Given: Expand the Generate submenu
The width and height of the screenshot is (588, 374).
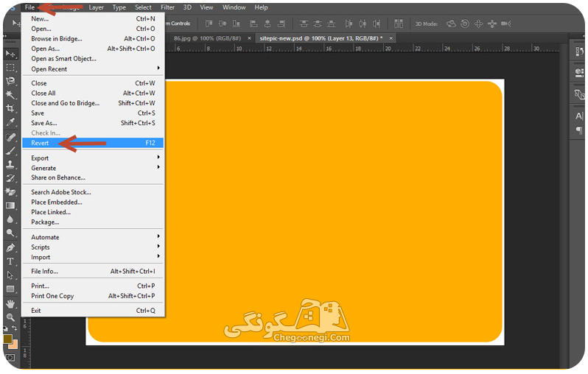Looking at the screenshot, I should click(93, 168).
